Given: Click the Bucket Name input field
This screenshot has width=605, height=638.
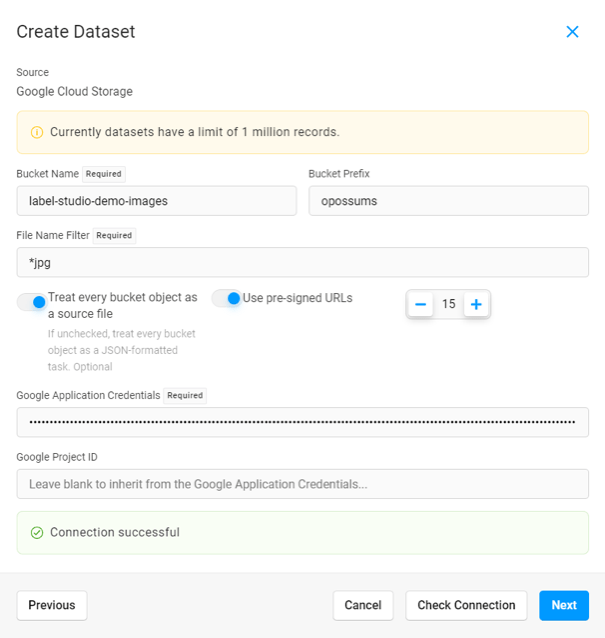Looking at the screenshot, I should click(x=157, y=201).
